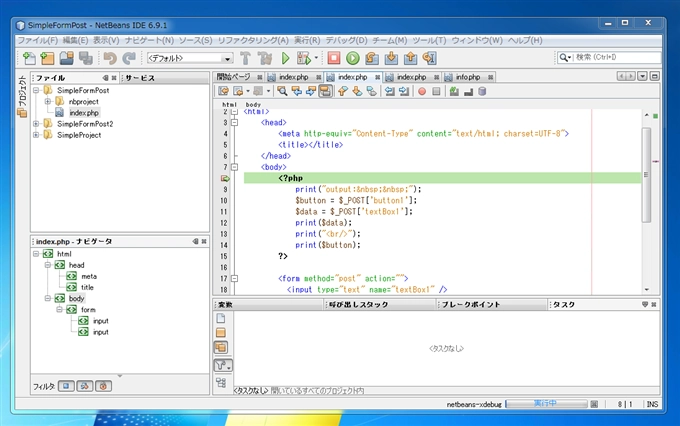Open the ファイル(F) menu
The height and width of the screenshot is (426, 680).
pos(38,40)
